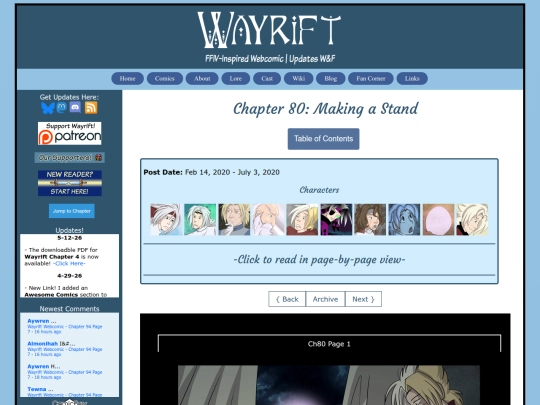This screenshot has height=405, width=540.
Task: Click the 4-29-26 update date
Action: 70,276
